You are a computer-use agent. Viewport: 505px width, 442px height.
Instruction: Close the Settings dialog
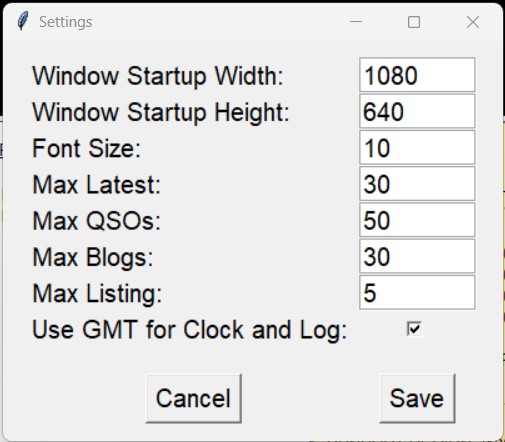click(473, 22)
